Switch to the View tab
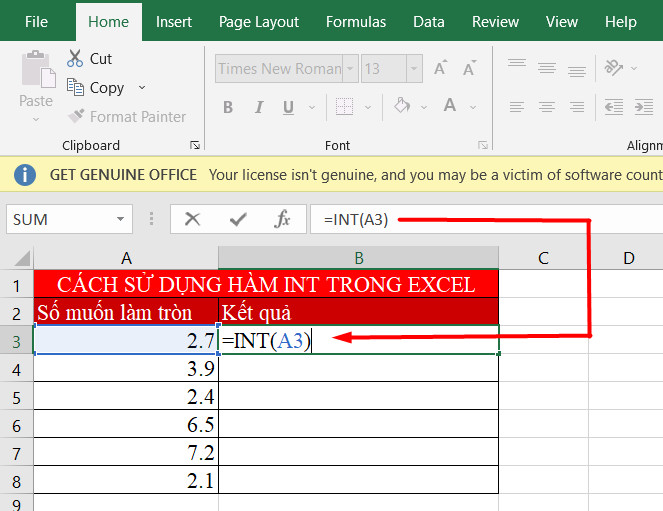This screenshot has height=511, width=663. click(562, 22)
